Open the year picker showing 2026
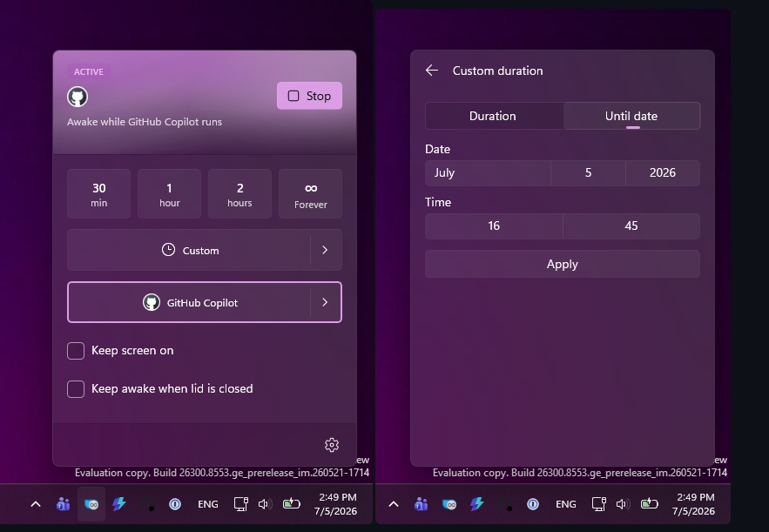This screenshot has width=769, height=532. pos(663,173)
